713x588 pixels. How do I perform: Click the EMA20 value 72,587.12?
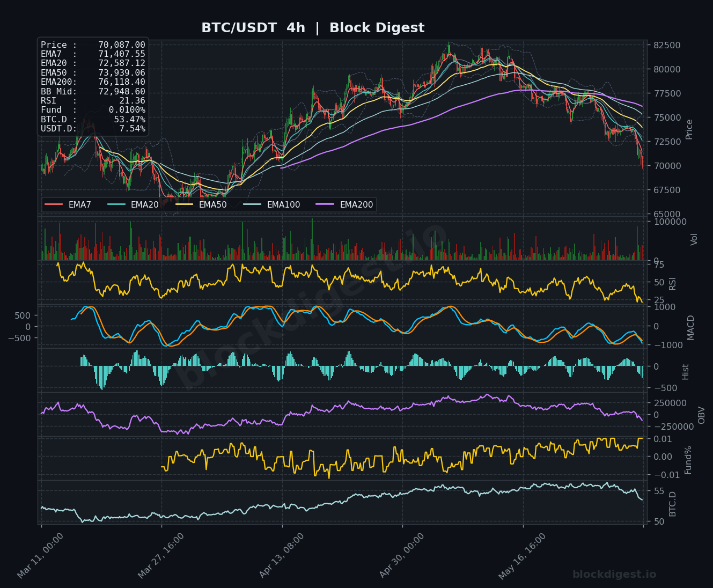[122, 63]
